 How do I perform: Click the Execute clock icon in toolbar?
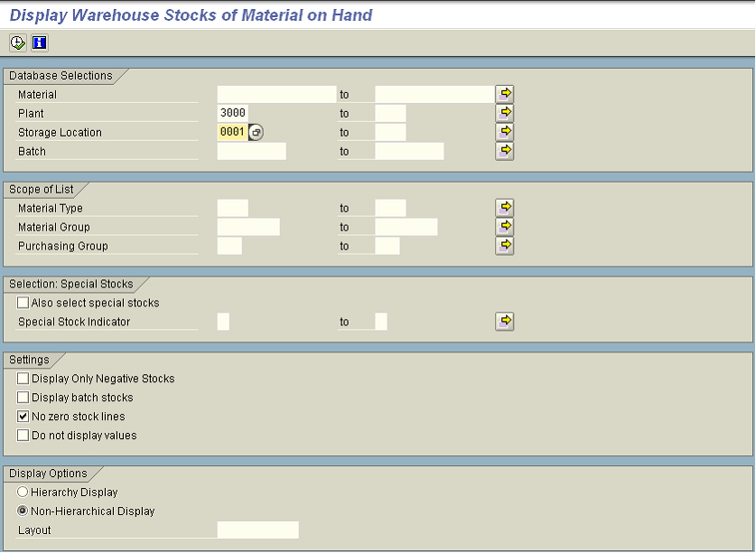point(18,42)
